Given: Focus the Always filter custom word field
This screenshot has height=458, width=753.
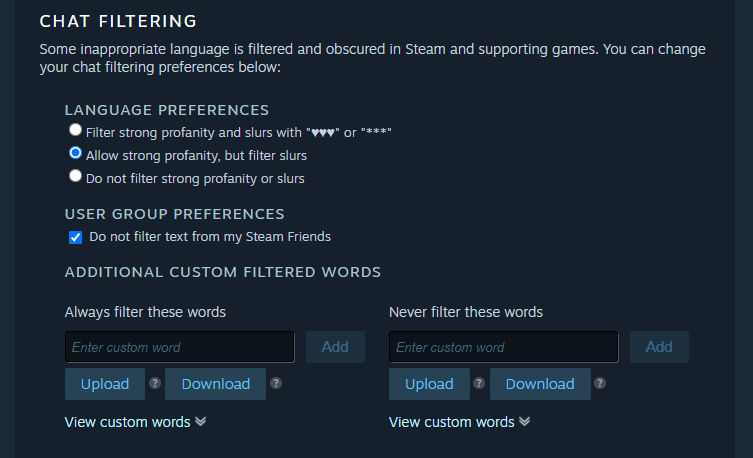Looking at the screenshot, I should [180, 347].
